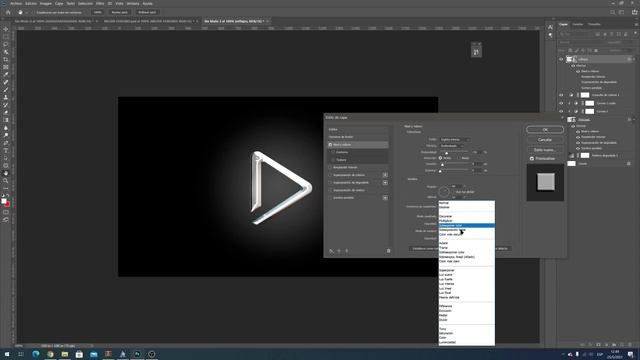
Task: Click the Home icon in options bar
Action: coord(8,12)
